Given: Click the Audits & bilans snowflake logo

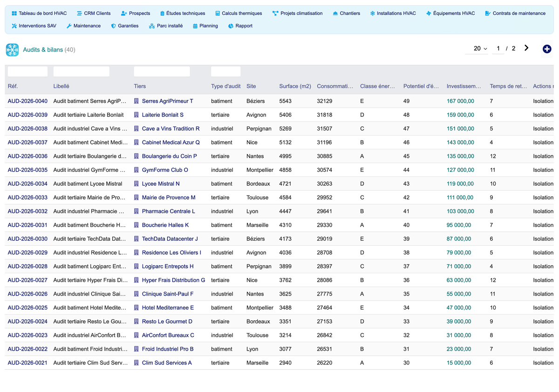Looking at the screenshot, I should (12, 50).
